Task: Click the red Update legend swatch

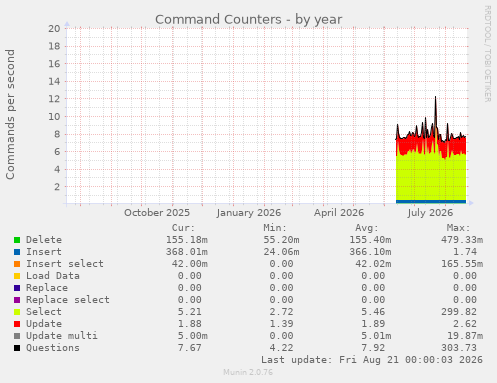Action: 17,324
